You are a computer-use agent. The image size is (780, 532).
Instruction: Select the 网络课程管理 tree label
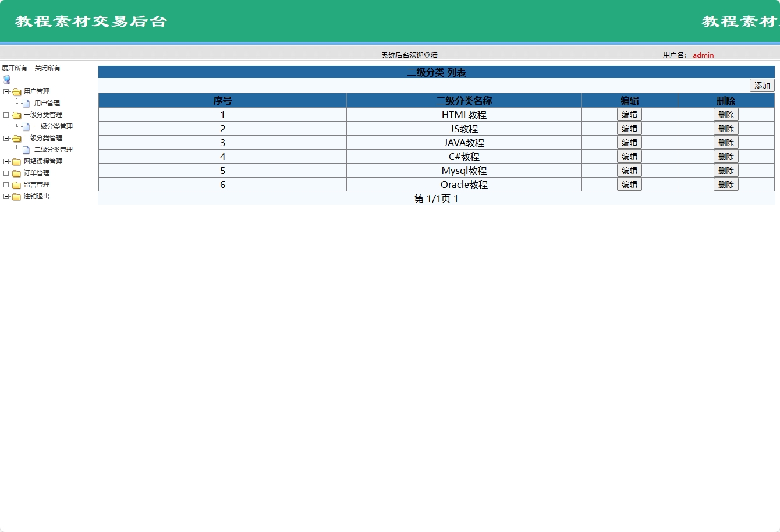[43, 161]
